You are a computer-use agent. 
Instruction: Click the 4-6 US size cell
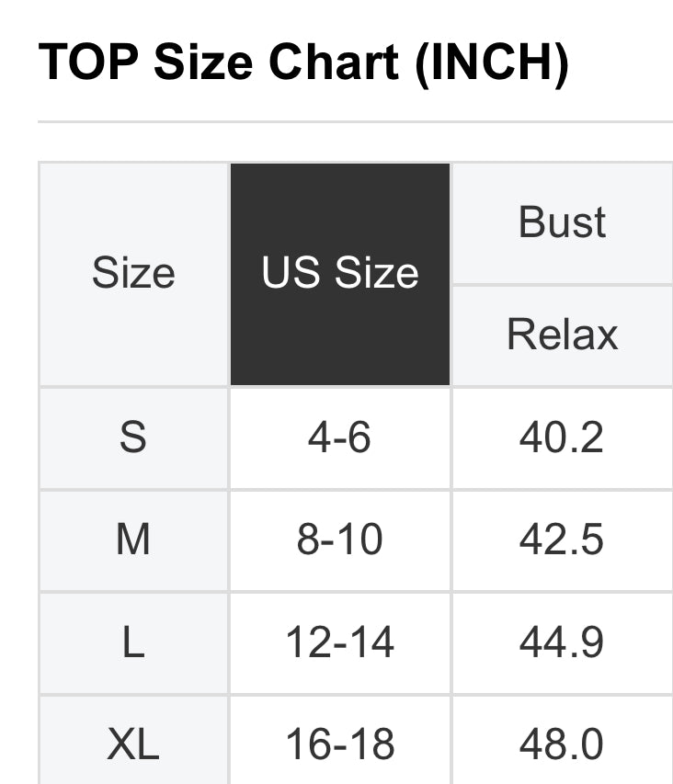pos(340,437)
